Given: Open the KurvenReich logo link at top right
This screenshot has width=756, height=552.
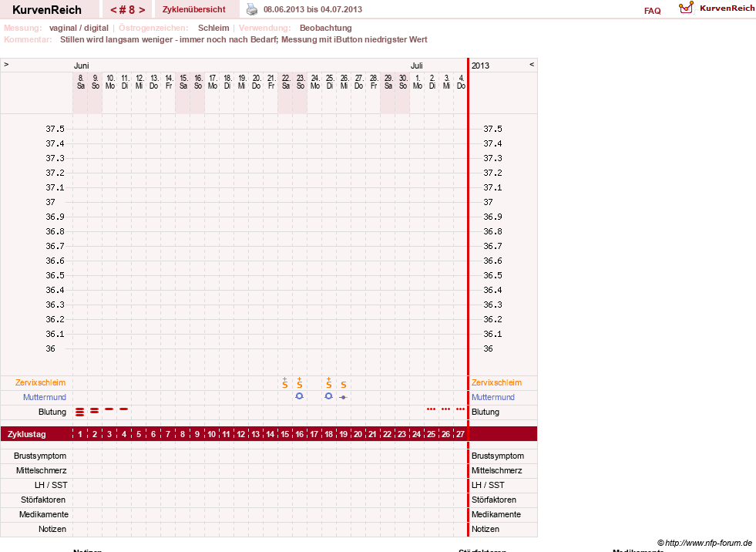Looking at the screenshot, I should [x=717, y=8].
